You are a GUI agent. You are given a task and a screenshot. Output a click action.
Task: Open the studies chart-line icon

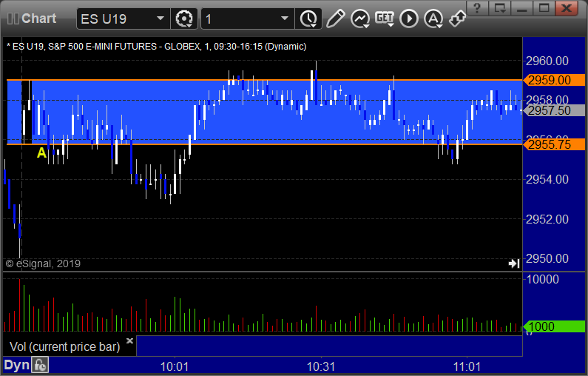[x=360, y=19]
